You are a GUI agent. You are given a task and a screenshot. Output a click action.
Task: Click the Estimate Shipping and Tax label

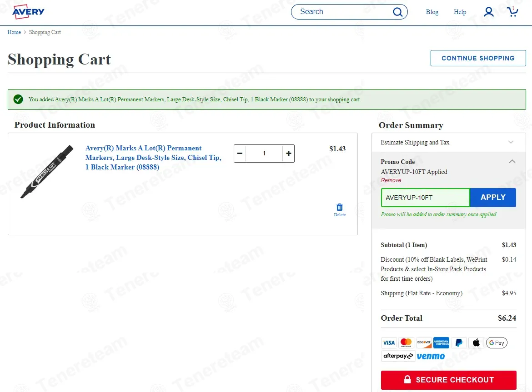[x=415, y=142]
